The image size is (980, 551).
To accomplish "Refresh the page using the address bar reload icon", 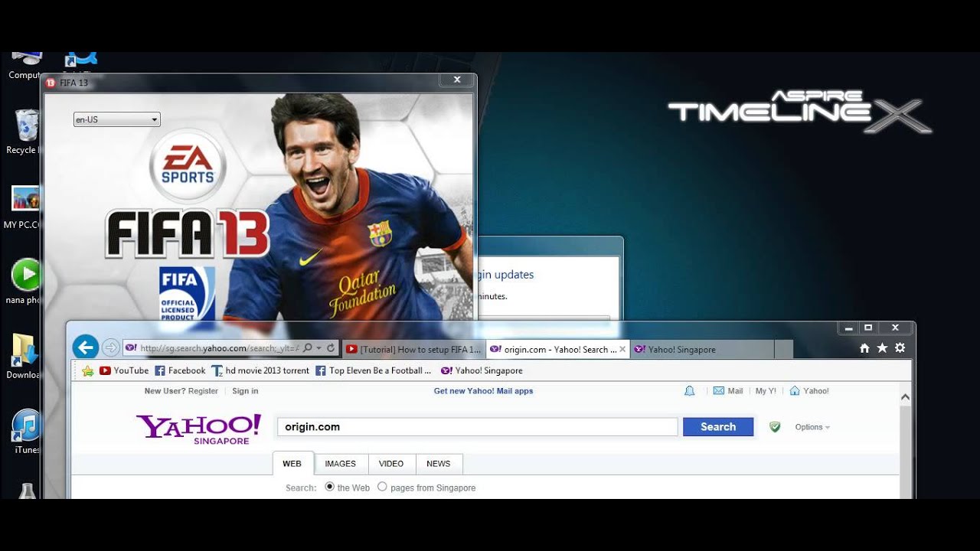I will pos(331,348).
